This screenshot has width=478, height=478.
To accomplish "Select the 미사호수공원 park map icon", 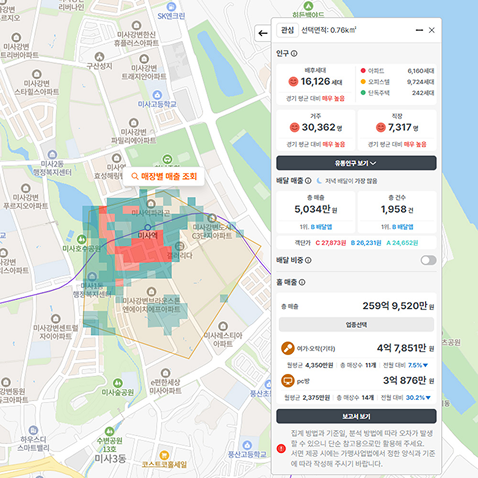I will point(81,239).
